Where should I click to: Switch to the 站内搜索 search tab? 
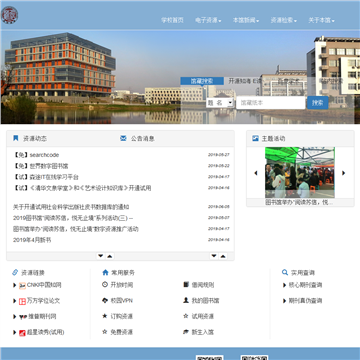pos(330,81)
